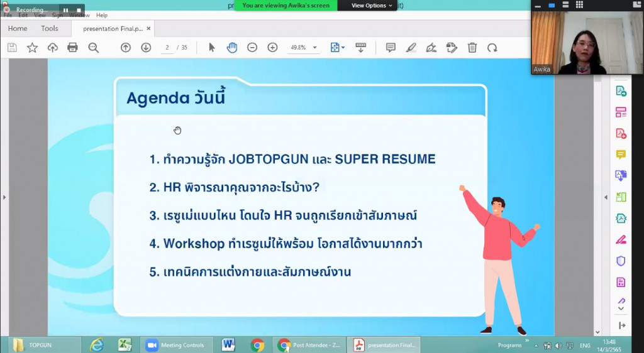Switch to the Tools tab
644x353 pixels.
pos(50,28)
